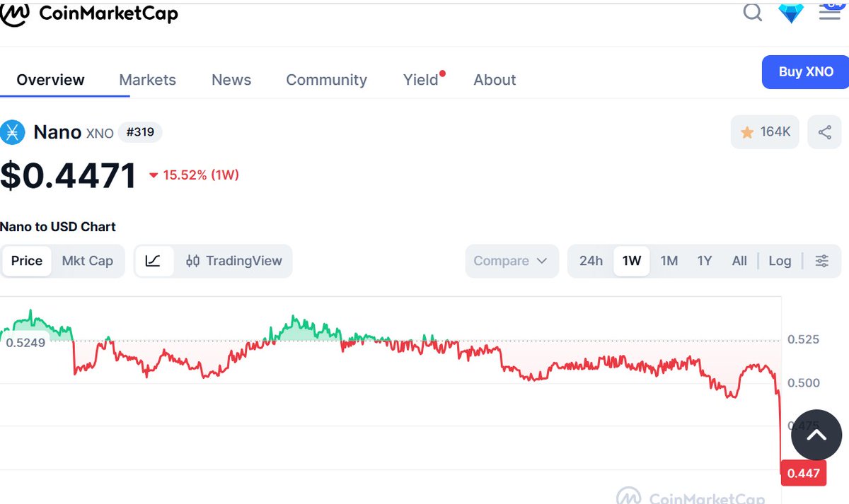This screenshot has width=849, height=504.
Task: Switch chart to Mkt Cap
Action: tap(87, 261)
